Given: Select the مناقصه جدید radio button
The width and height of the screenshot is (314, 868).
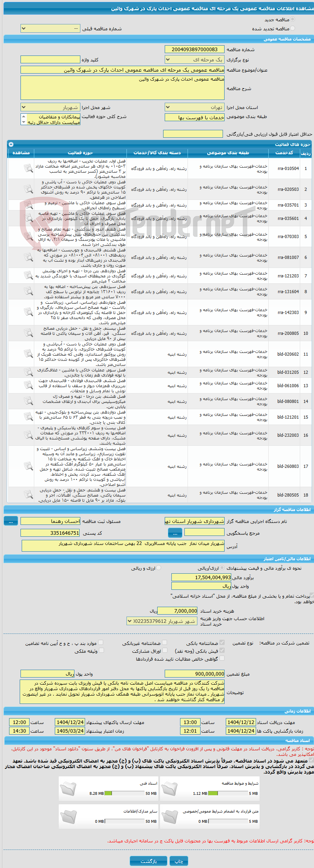Looking at the screenshot, I should [292, 19].
